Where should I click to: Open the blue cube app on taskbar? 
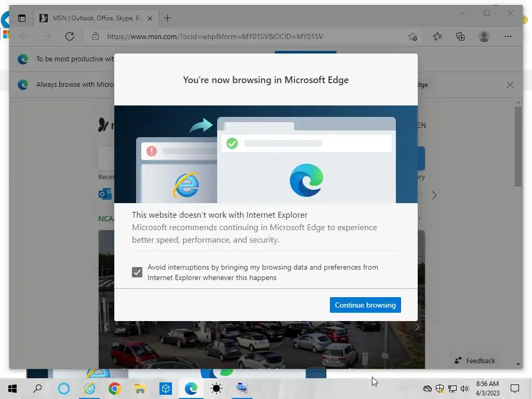click(166, 389)
